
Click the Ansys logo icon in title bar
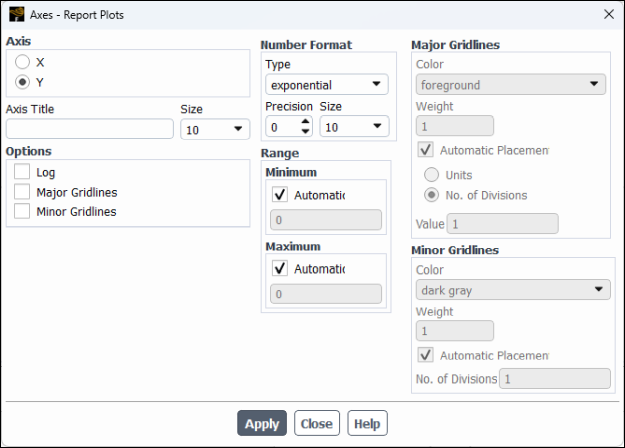click(16, 15)
